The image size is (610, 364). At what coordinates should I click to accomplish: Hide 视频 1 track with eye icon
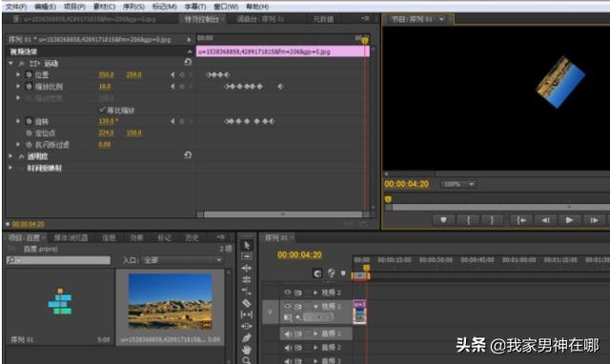point(288,307)
